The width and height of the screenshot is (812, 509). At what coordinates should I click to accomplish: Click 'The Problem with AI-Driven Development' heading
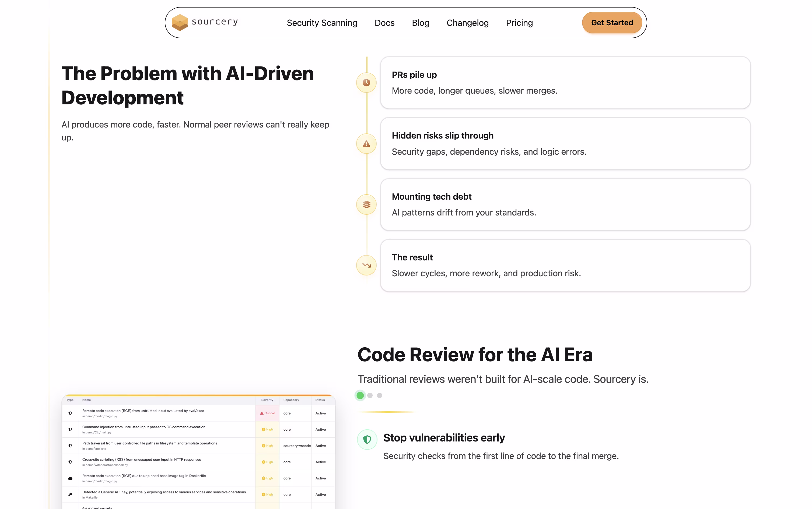[187, 86]
